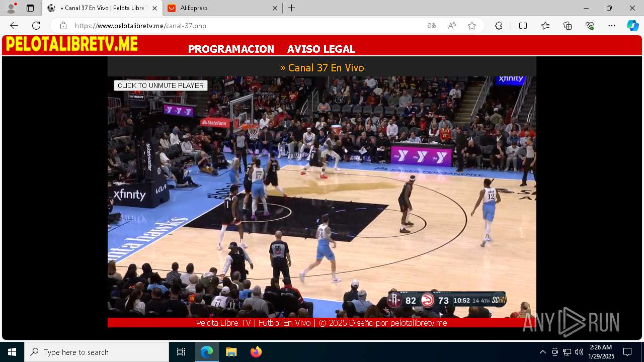Viewport: 644px width, 362px height.
Task: Start Read aloud from address bar
Action: pyautogui.click(x=452, y=26)
